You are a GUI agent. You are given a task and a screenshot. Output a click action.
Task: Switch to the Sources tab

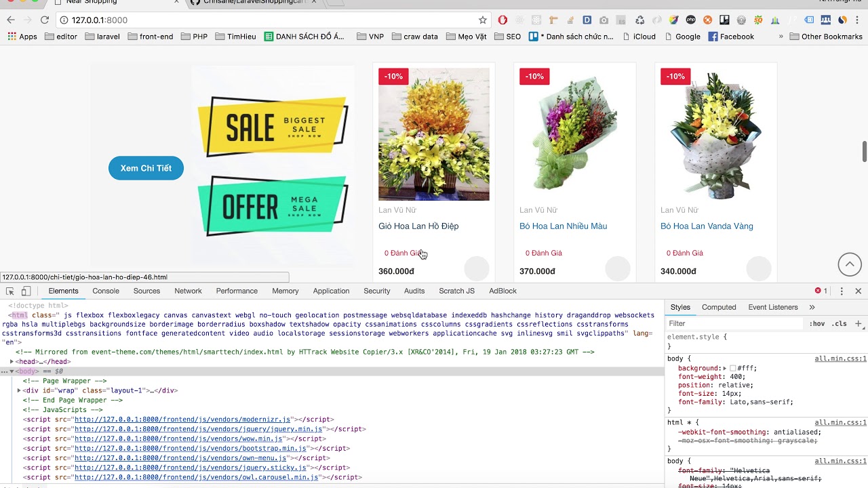[x=146, y=291]
